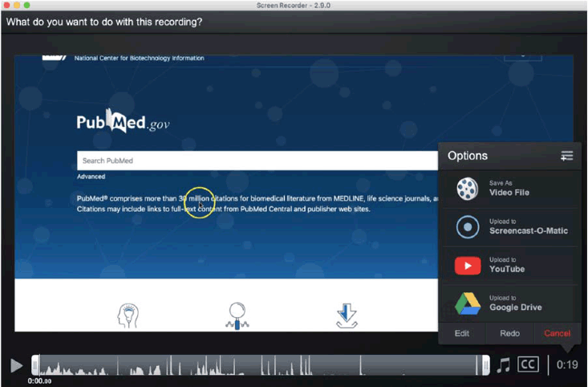
Task: Click the audio waveform timeline
Action: (x=260, y=365)
